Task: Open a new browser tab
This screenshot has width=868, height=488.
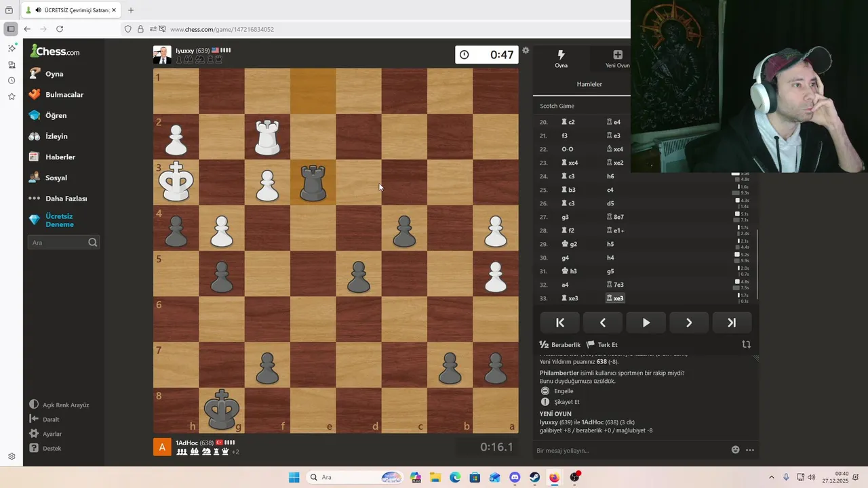Action: pos(131,10)
